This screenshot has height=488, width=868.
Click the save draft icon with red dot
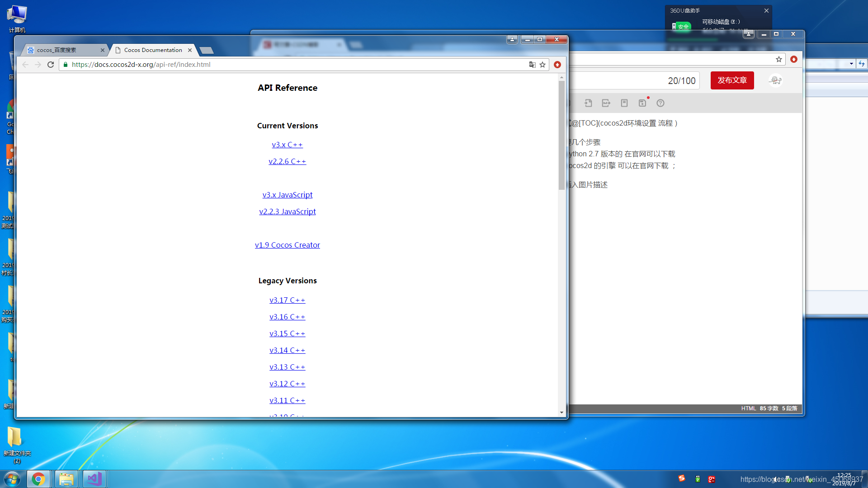642,103
